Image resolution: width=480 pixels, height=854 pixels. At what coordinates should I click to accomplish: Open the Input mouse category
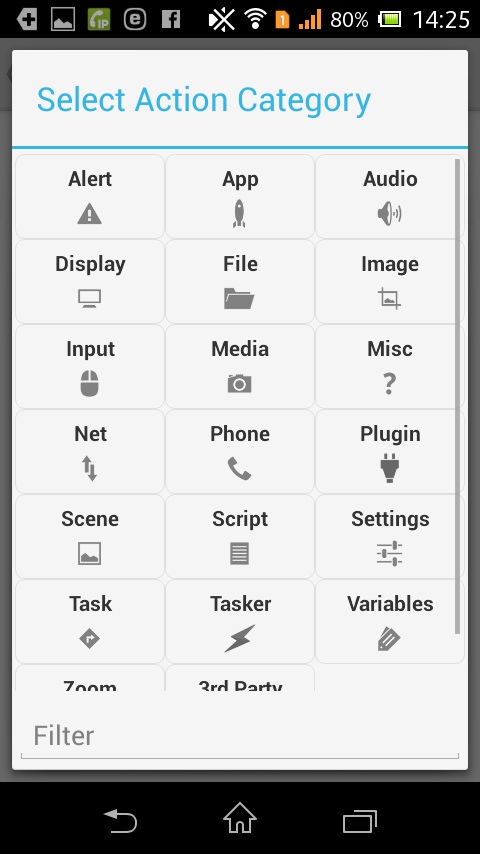[90, 367]
